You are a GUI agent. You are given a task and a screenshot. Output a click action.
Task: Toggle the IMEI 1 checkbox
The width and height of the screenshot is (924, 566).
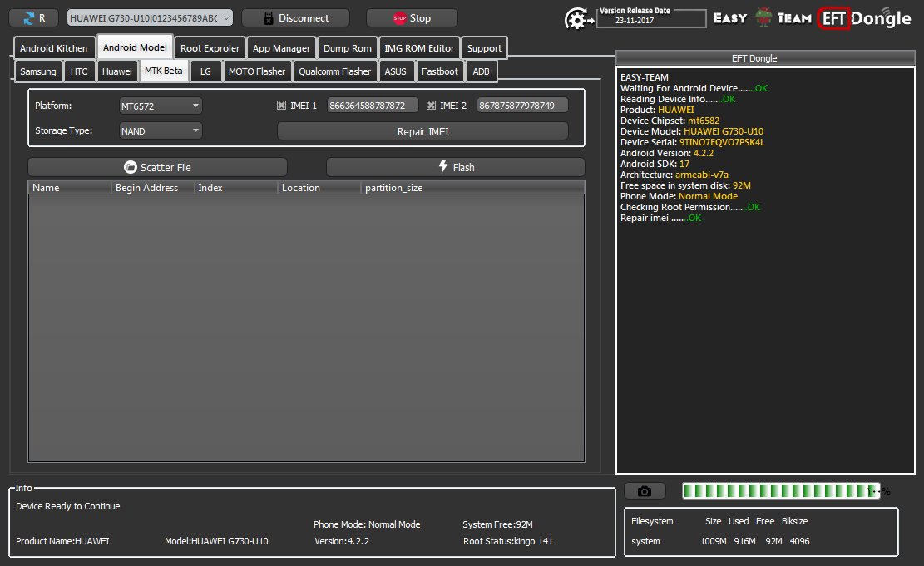281,106
